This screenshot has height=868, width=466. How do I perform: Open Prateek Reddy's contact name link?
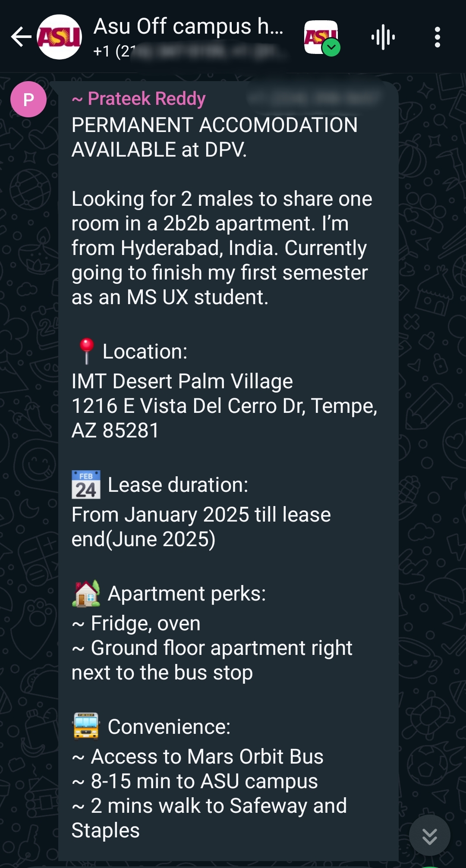click(x=146, y=99)
